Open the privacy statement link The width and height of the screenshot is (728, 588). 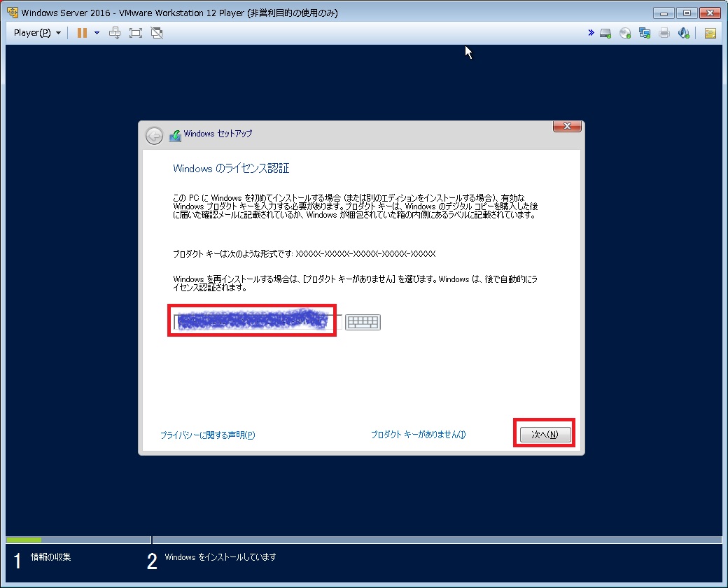click(x=207, y=434)
